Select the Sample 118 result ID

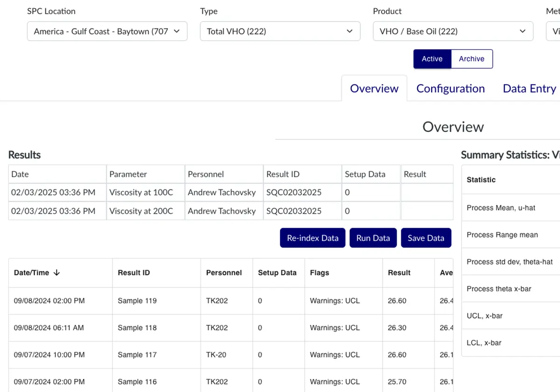137,328
